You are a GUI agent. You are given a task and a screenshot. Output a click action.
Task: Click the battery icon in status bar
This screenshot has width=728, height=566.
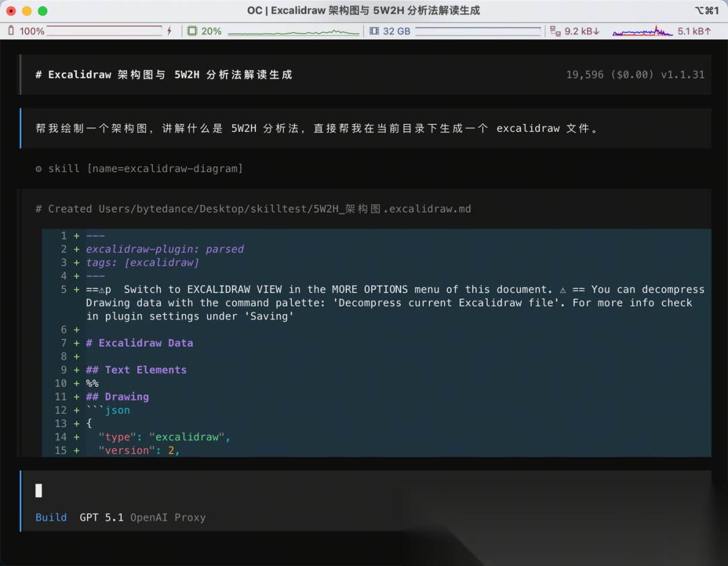pyautogui.click(x=11, y=30)
